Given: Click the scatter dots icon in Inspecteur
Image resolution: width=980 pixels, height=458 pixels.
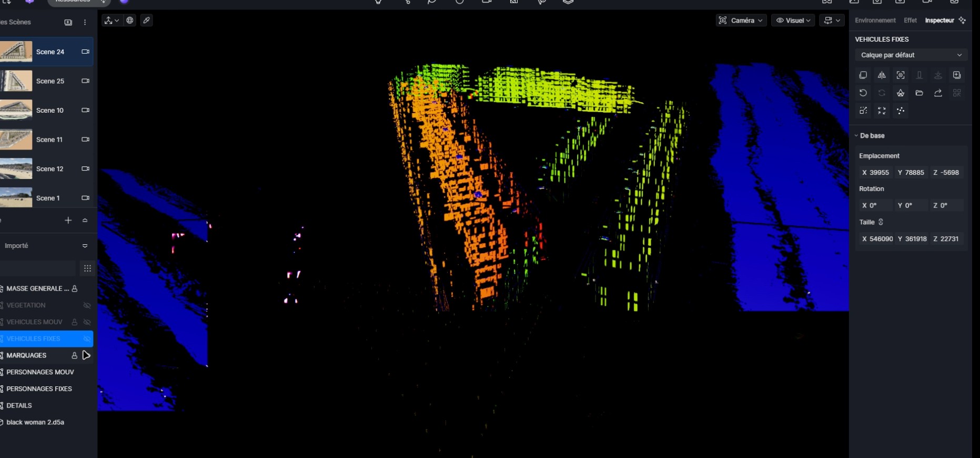Looking at the screenshot, I should 901,111.
